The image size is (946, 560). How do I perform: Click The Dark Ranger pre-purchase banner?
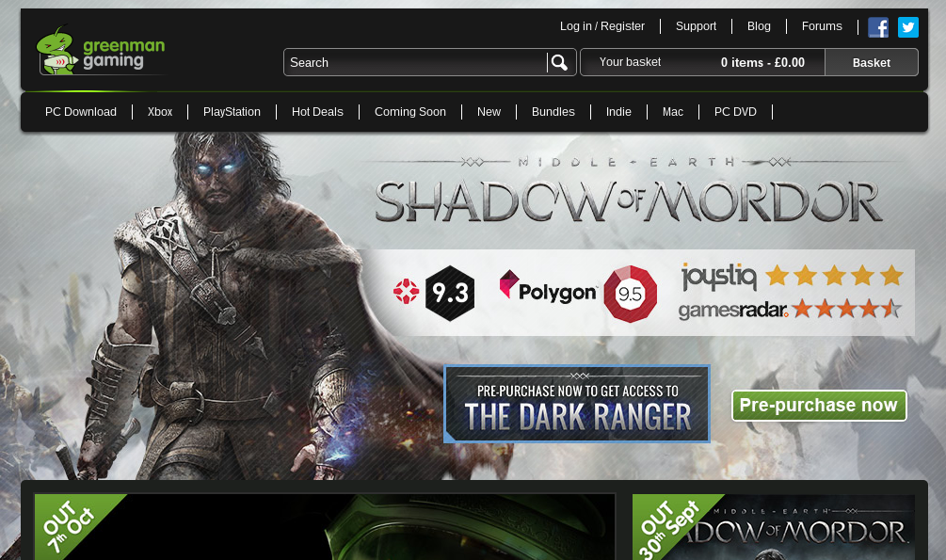[x=577, y=404]
